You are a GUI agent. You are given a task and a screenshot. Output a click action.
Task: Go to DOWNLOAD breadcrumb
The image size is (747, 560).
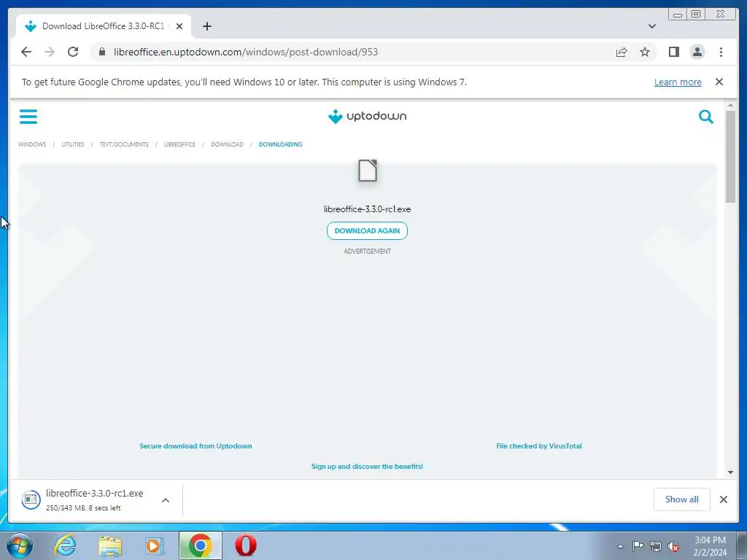[x=227, y=144]
